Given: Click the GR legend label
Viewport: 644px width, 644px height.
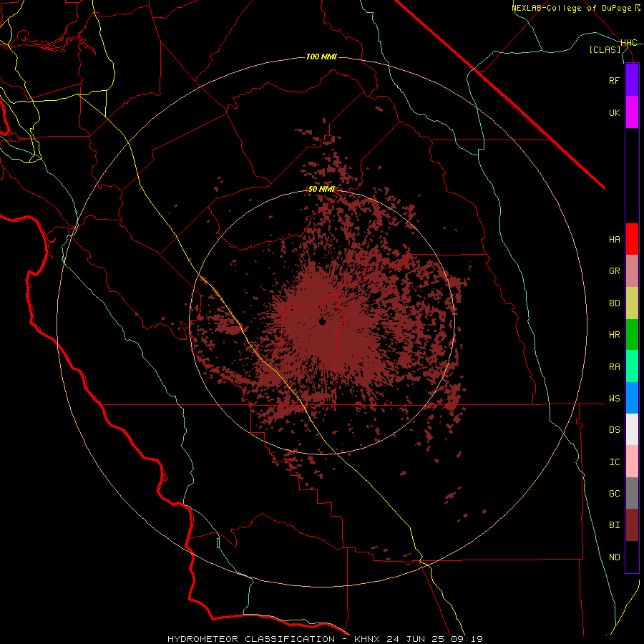Looking at the screenshot, I should click(x=614, y=271).
